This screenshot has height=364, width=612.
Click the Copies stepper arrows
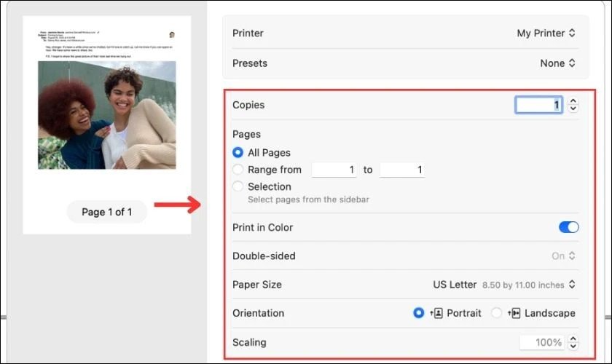(573, 105)
